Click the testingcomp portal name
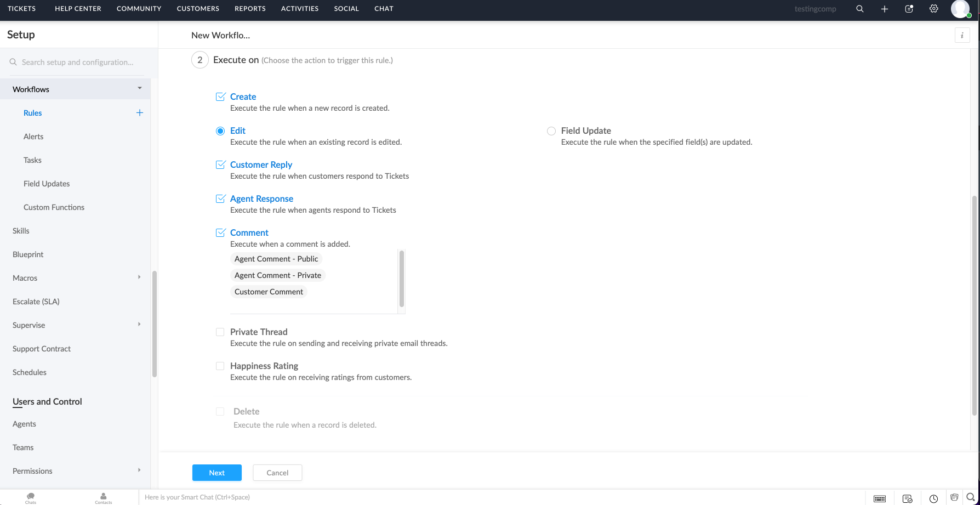980x505 pixels. 816,9
